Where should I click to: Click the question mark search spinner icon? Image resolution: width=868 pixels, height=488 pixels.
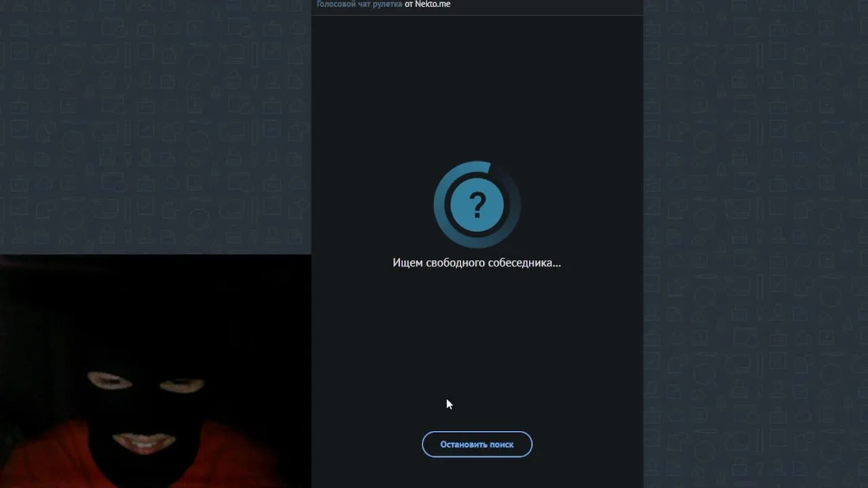tap(477, 205)
